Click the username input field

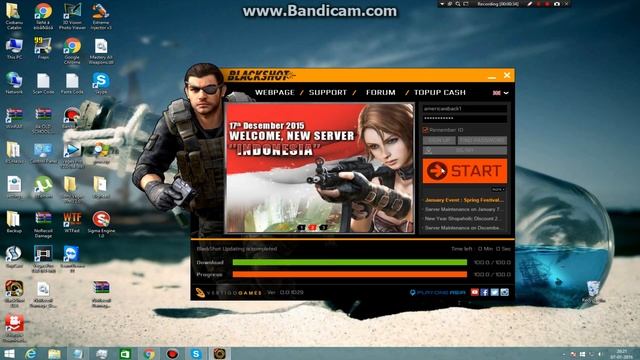click(x=465, y=109)
